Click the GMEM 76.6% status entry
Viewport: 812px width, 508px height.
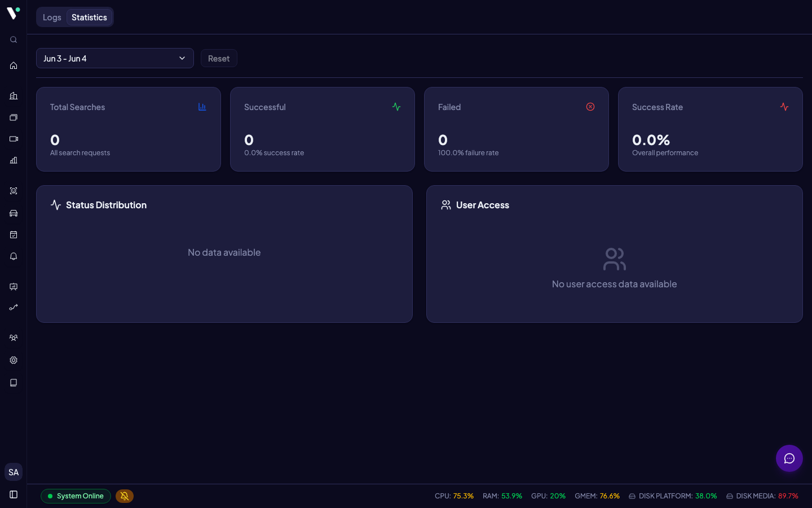click(x=597, y=496)
